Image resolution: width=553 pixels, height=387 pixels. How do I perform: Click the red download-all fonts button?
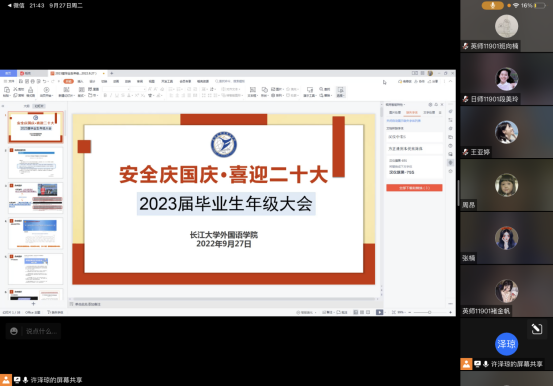click(414, 188)
